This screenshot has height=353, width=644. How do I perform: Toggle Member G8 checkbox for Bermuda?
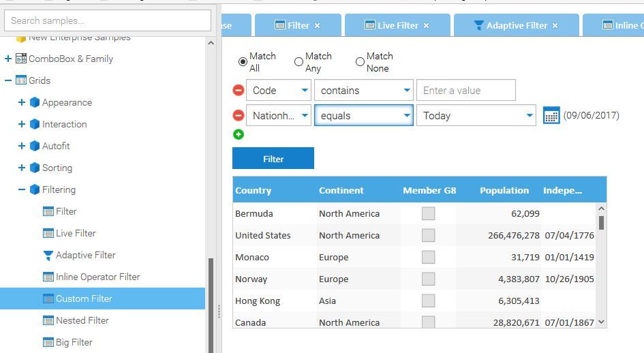pyautogui.click(x=428, y=213)
